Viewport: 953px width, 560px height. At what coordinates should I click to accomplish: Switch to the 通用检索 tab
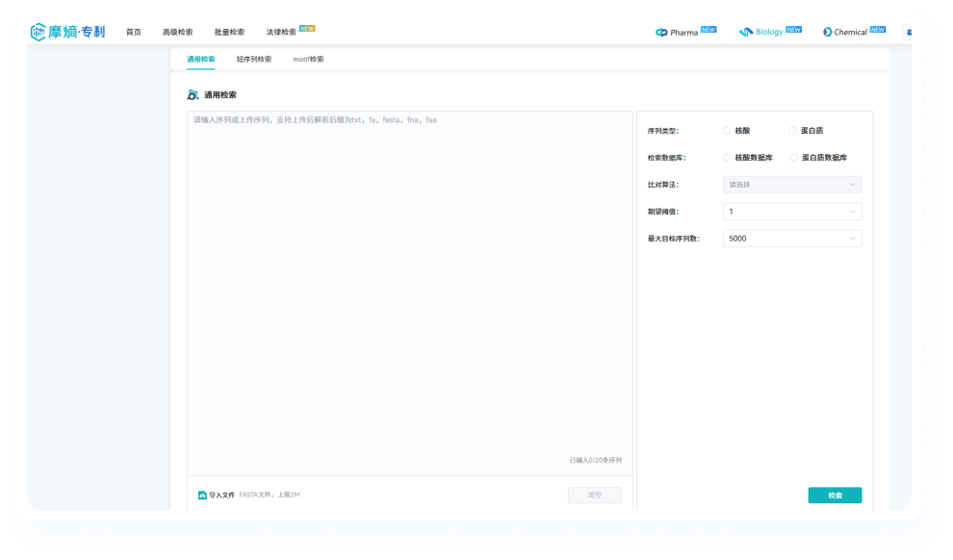200,59
